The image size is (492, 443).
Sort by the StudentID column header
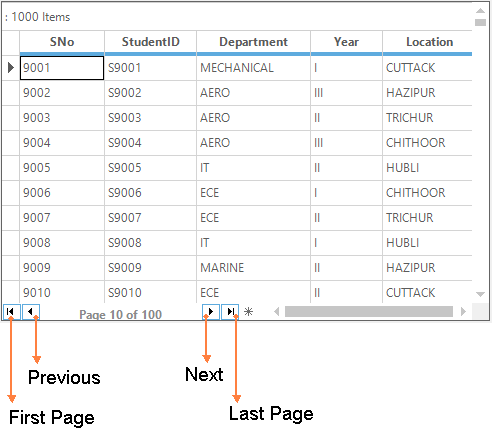[x=151, y=42]
